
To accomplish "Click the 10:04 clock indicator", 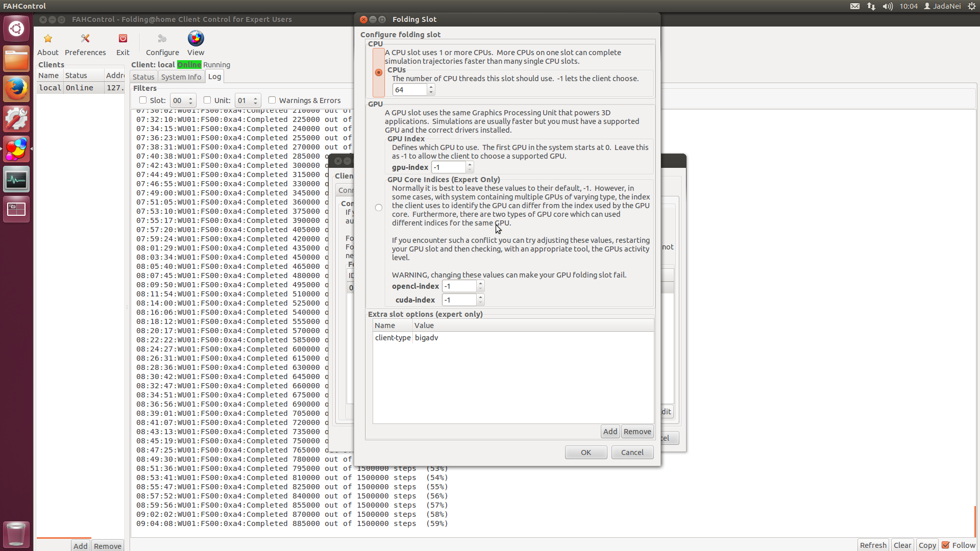I will (x=909, y=6).
